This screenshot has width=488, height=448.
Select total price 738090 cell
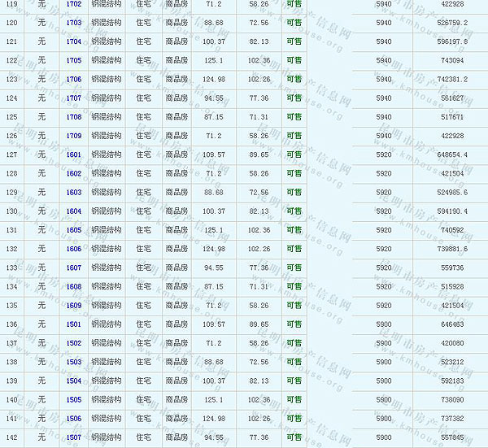pyautogui.click(x=452, y=399)
